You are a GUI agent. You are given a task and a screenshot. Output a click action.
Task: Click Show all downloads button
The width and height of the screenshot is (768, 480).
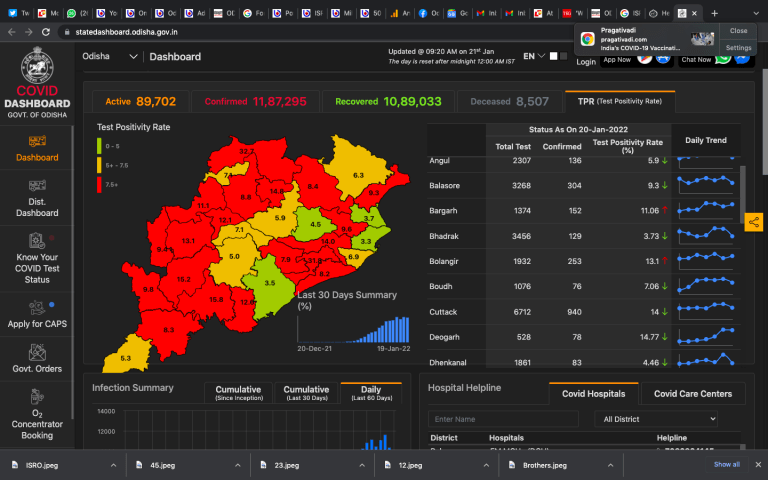727,464
